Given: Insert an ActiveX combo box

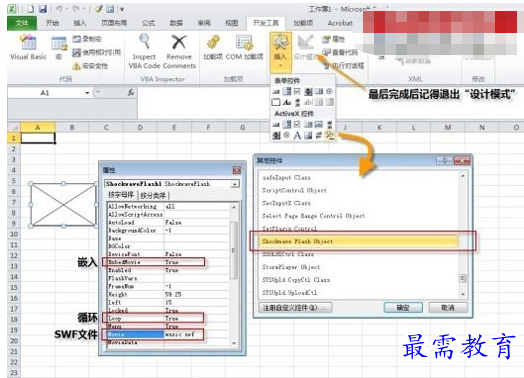Looking at the screenshot, I should point(287,125).
